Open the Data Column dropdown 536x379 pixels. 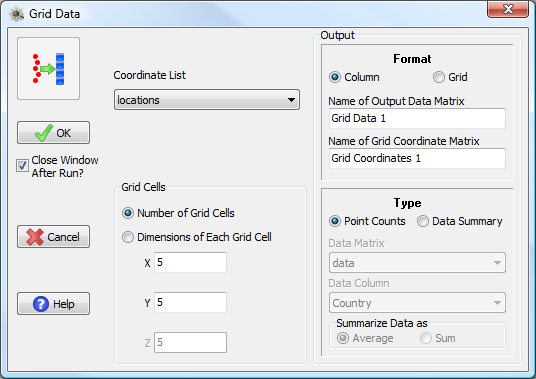pyautogui.click(x=417, y=303)
